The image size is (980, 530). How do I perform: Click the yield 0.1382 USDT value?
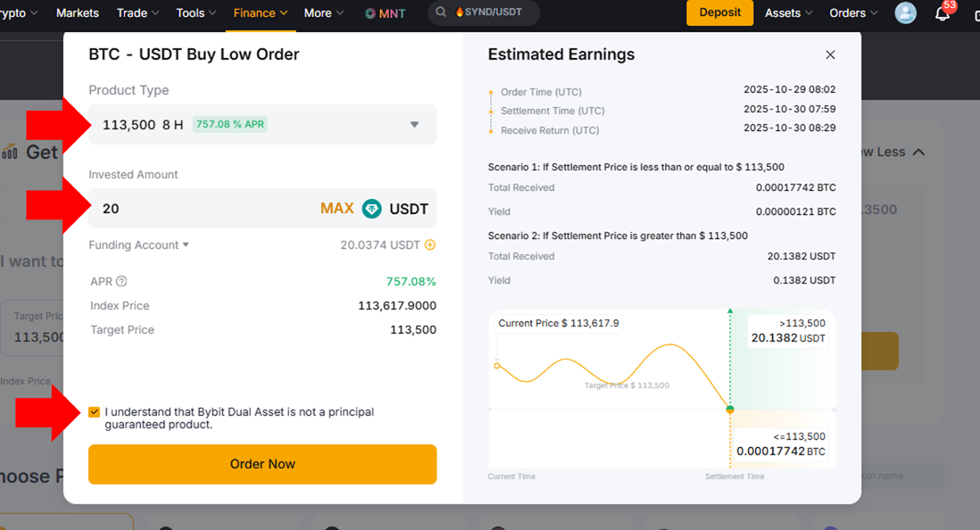pyautogui.click(x=804, y=280)
